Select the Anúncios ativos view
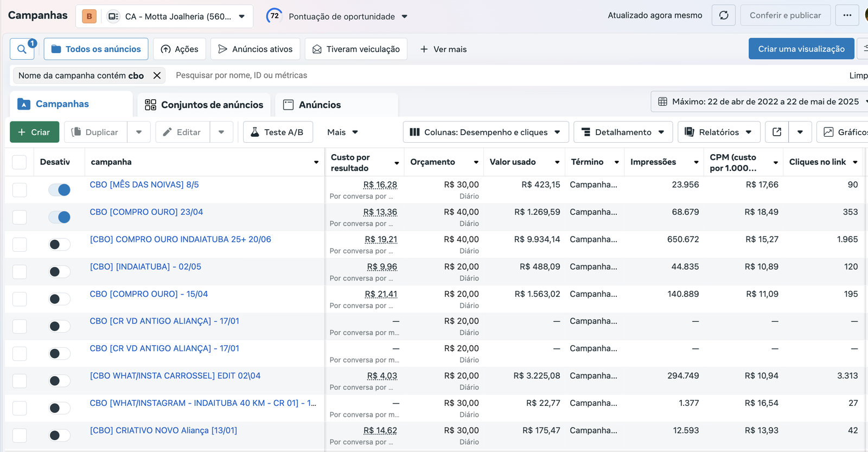 255,49
